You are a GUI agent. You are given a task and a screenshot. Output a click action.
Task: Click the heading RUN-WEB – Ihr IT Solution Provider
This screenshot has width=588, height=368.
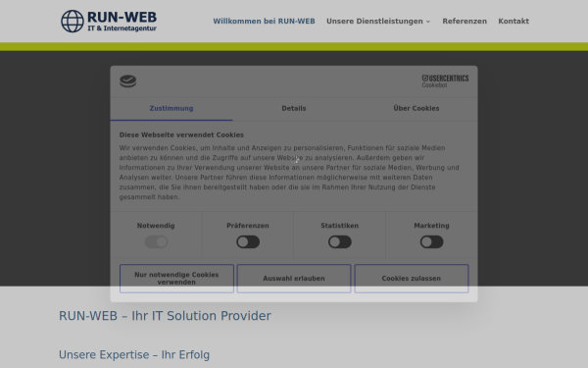coord(165,316)
